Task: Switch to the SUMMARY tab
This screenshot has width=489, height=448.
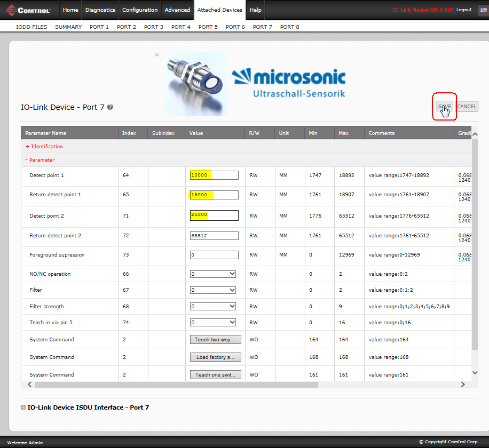Action: tap(68, 27)
